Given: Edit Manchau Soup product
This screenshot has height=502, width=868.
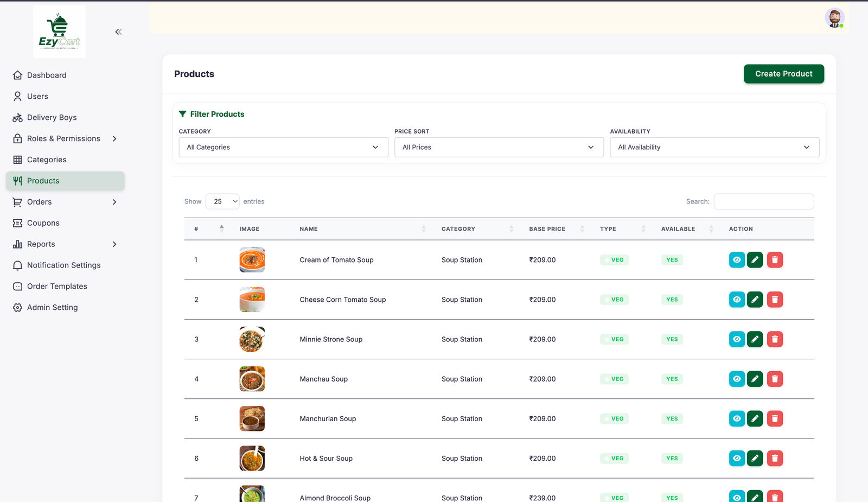Looking at the screenshot, I should click(x=755, y=379).
